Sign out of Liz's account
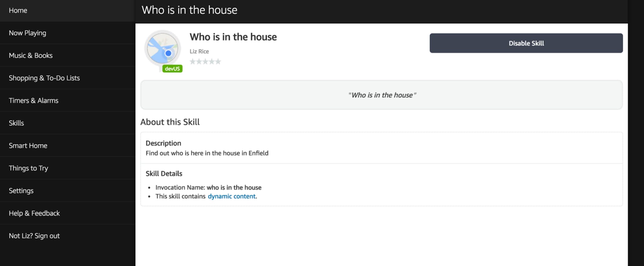Viewport: 644px width, 266px height. coord(34,235)
